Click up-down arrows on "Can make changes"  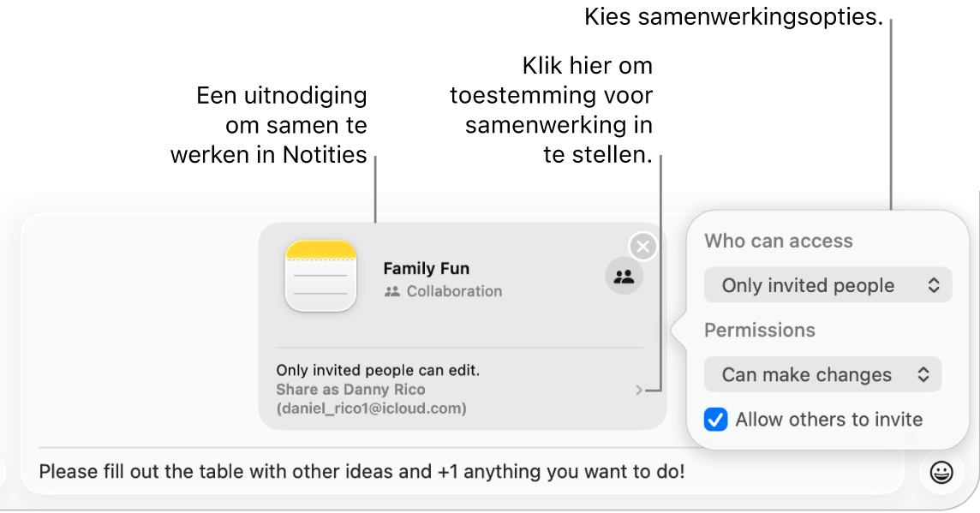tap(923, 374)
